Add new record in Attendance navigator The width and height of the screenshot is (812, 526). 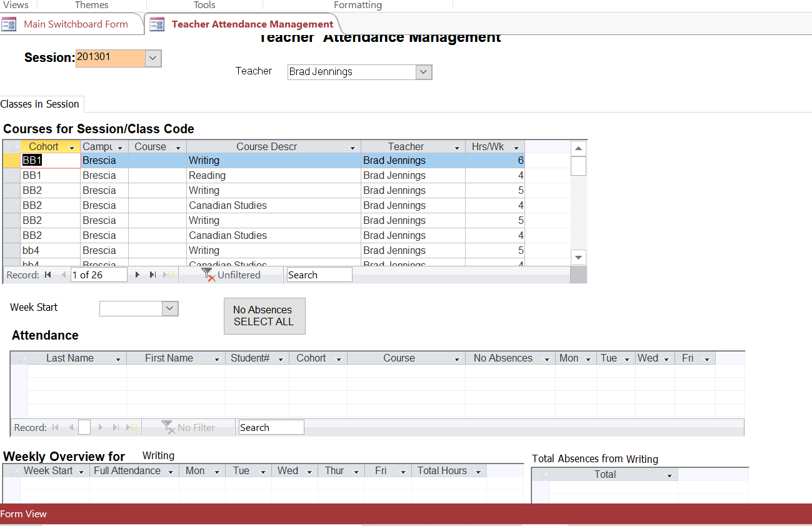(132, 427)
